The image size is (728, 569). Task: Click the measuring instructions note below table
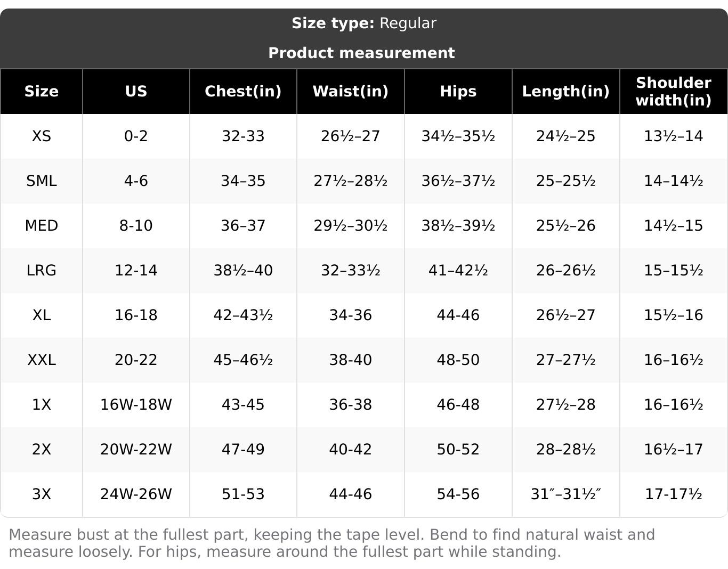pyautogui.click(x=331, y=543)
